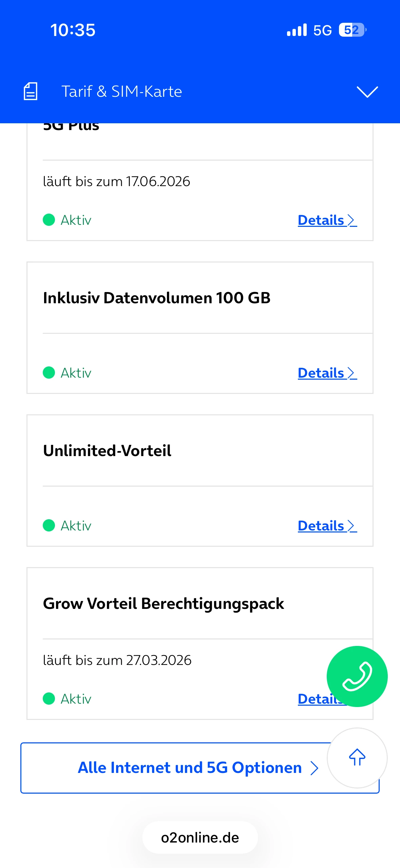Open Alle Internet und 5G Optionen
This screenshot has height=868, width=400.
tap(190, 768)
